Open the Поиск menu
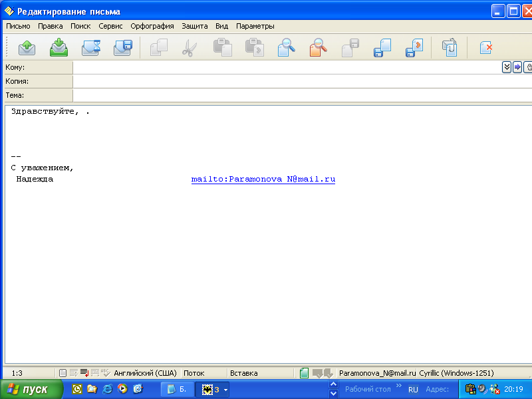Screen dimensions: 532x399 (x=80, y=26)
